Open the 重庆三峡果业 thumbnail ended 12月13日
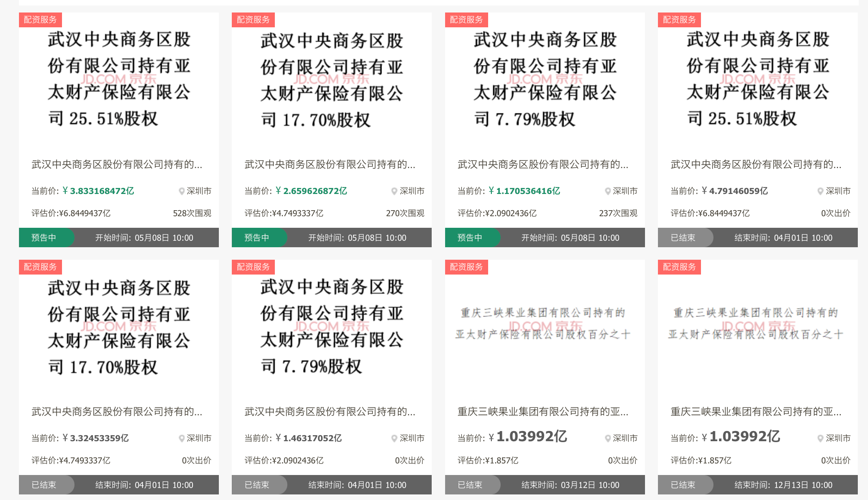Viewport: 868px width, 500px height. click(758, 327)
